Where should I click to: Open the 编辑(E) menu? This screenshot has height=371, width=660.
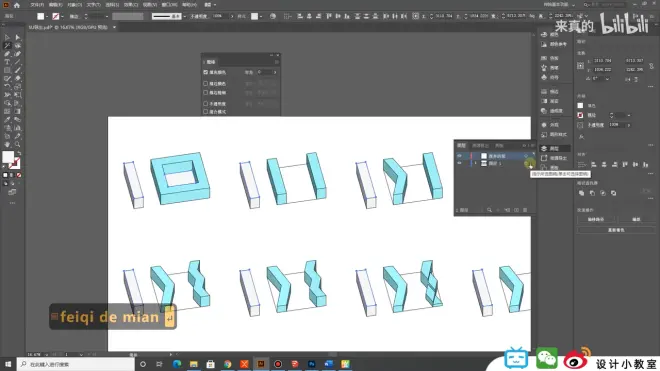[56, 5]
